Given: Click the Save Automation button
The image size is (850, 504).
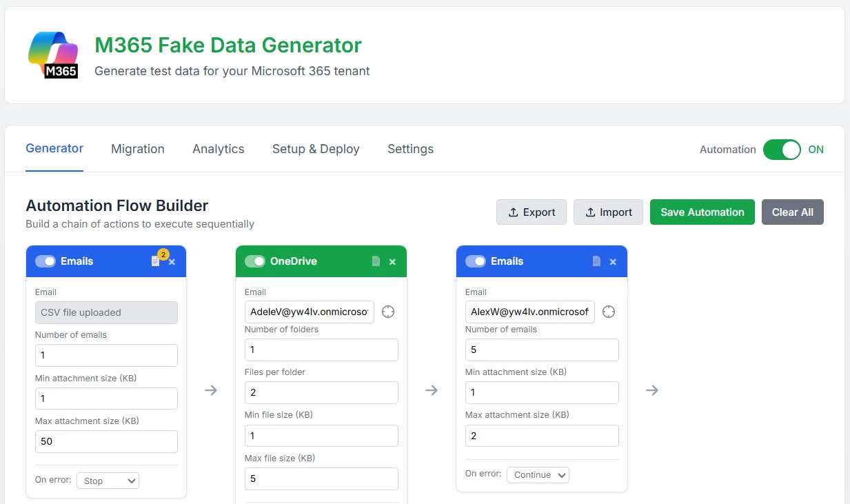Looking at the screenshot, I should [x=702, y=212].
